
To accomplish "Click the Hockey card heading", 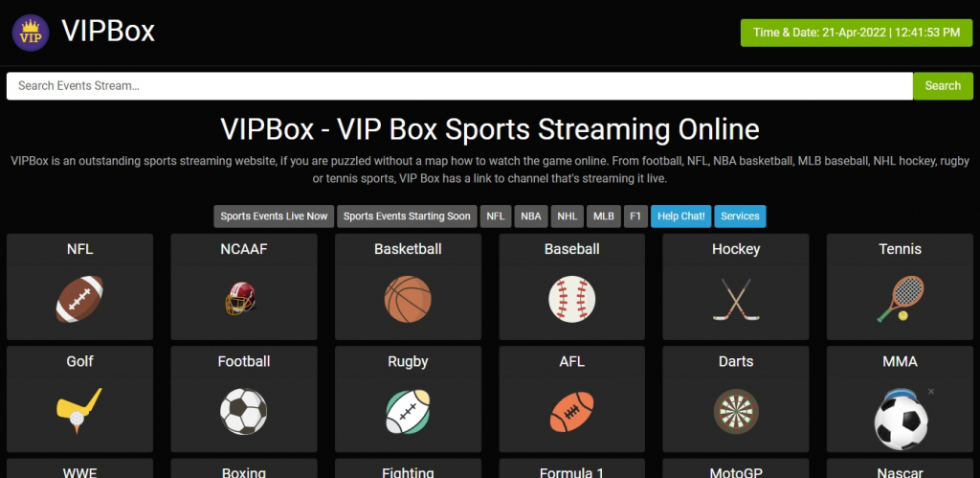I will click(736, 250).
